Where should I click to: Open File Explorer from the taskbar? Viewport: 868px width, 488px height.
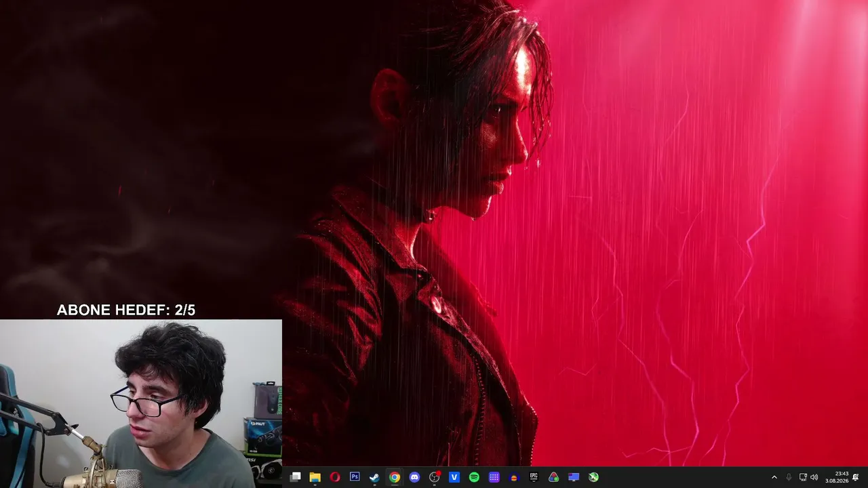tap(315, 477)
